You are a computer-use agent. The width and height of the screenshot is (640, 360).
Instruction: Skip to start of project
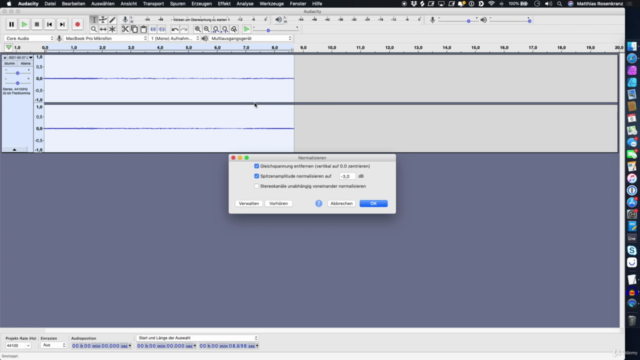click(x=49, y=24)
